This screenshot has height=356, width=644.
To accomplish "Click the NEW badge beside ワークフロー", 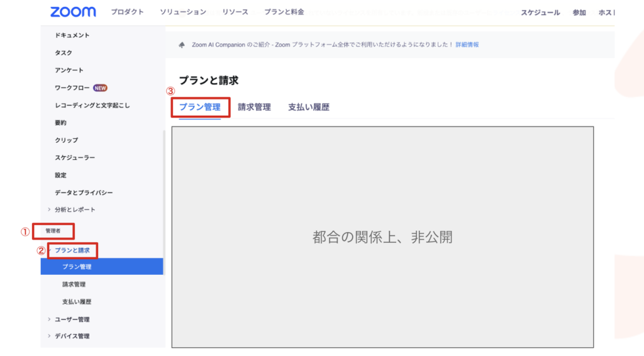I will click(100, 88).
